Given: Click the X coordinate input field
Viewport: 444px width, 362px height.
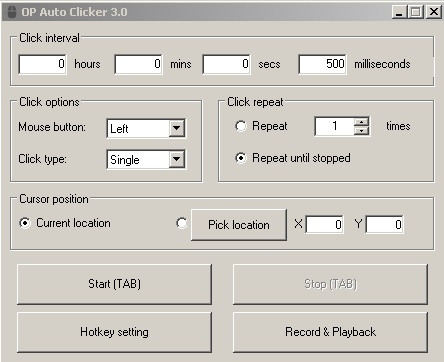Looking at the screenshot, I should point(325,225).
